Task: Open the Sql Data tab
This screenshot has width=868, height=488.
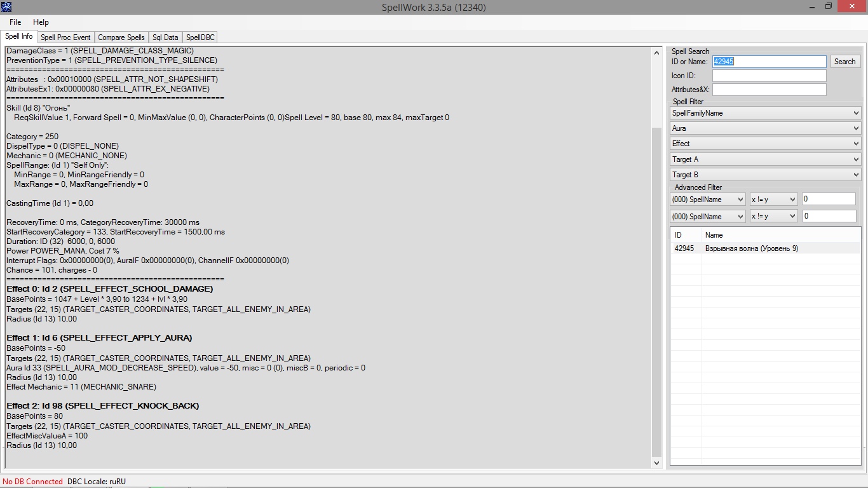Action: (x=165, y=37)
